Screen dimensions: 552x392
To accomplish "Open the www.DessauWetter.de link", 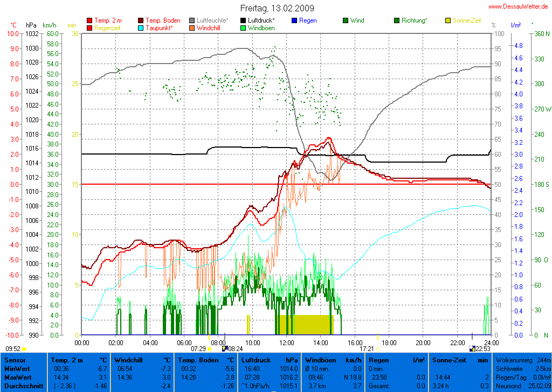I will click(x=519, y=6).
